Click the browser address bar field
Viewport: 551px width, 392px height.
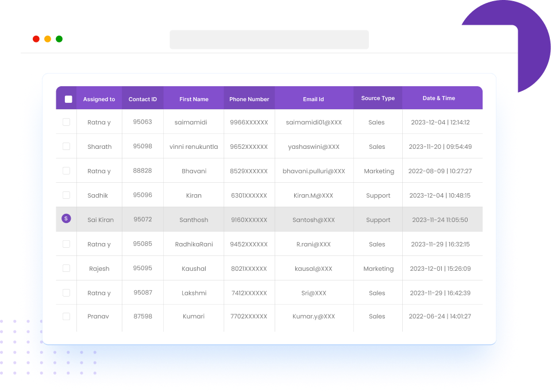(x=269, y=40)
